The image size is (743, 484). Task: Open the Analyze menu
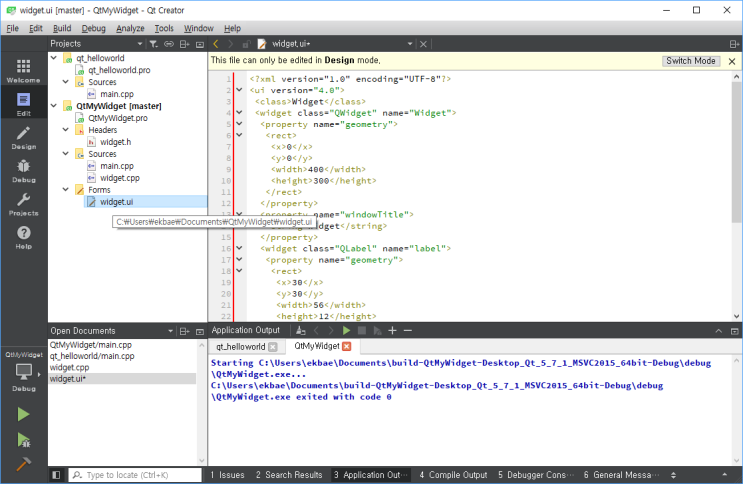click(x=130, y=28)
